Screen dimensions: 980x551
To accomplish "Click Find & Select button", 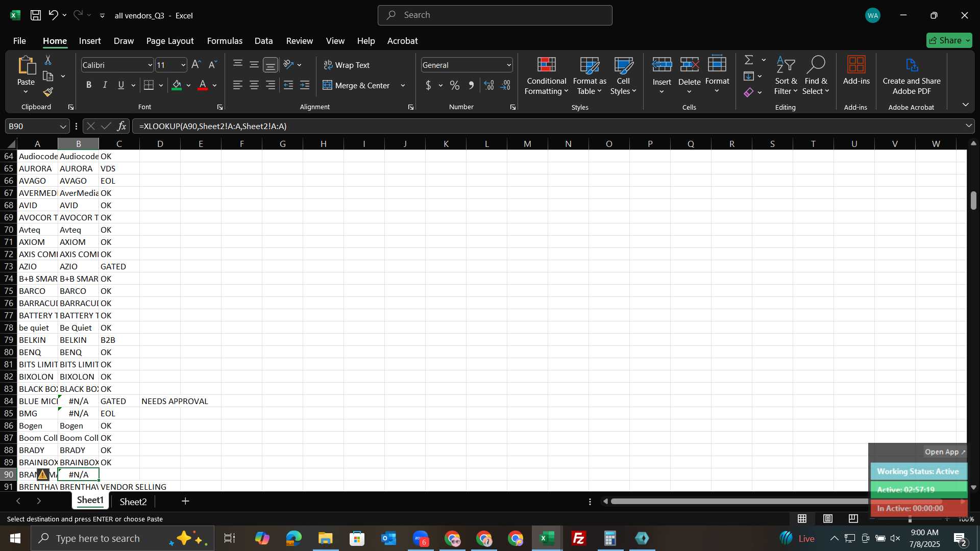I will [816, 76].
